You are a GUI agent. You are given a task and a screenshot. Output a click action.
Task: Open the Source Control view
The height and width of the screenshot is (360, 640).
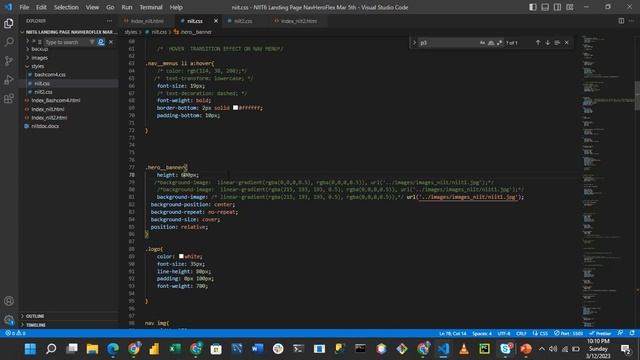[x=9, y=61]
